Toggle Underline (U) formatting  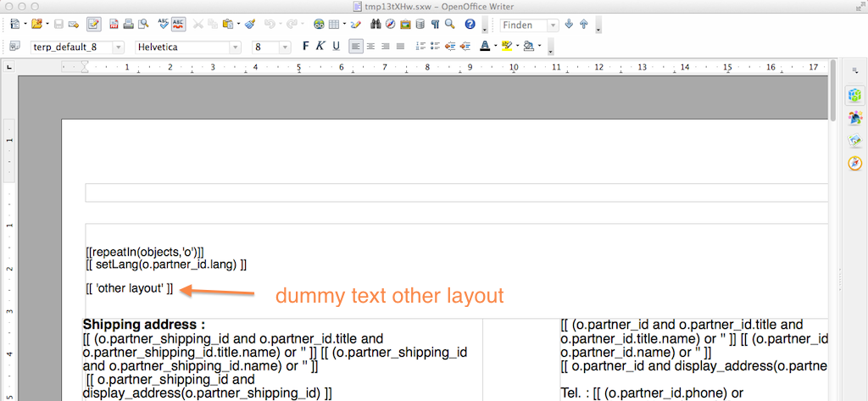point(336,47)
